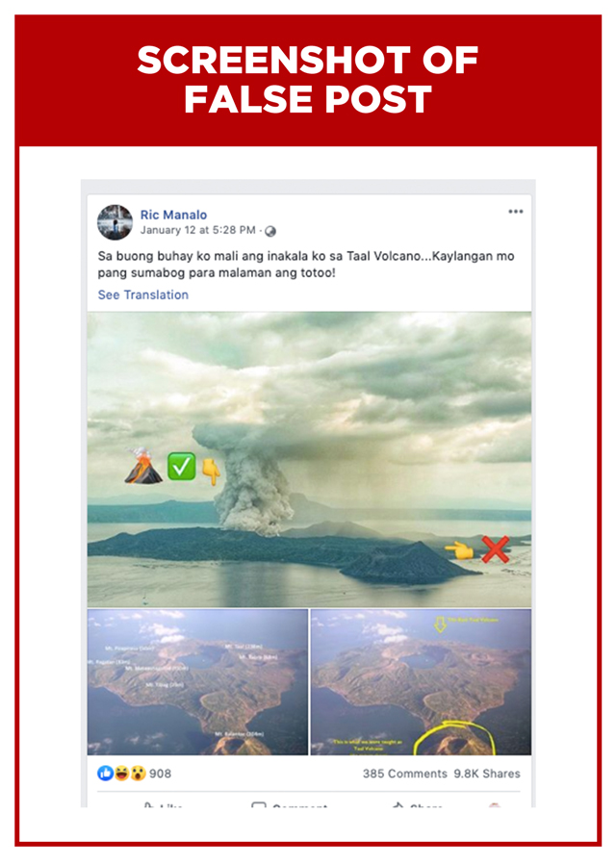Open the large Taal eruption photo
Viewport: 616px width, 867px height.
(309, 460)
